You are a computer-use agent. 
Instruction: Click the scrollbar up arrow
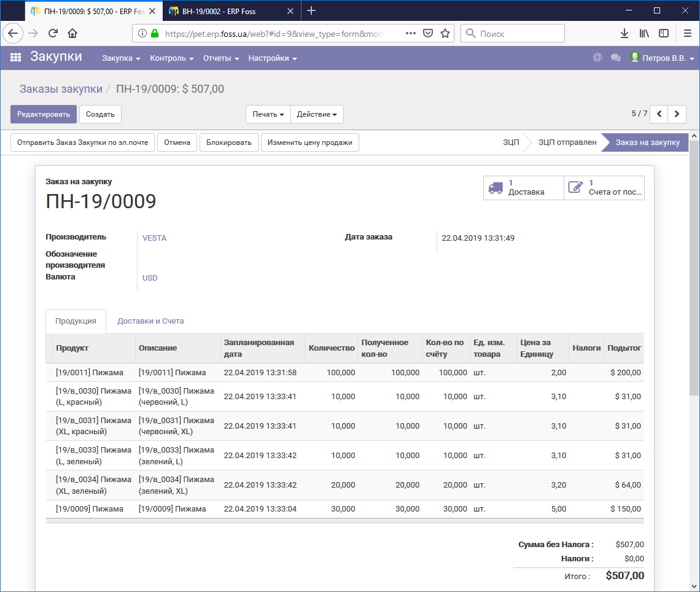(694, 136)
